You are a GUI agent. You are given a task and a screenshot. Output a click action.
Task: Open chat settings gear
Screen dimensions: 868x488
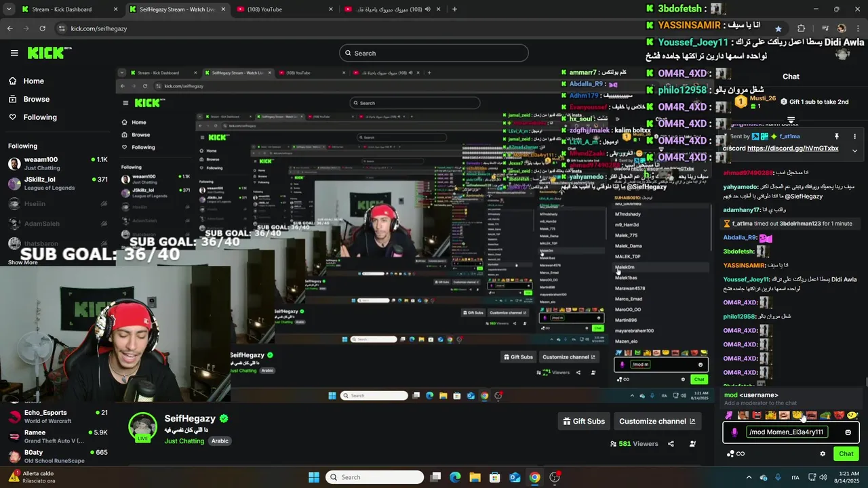tap(823, 453)
